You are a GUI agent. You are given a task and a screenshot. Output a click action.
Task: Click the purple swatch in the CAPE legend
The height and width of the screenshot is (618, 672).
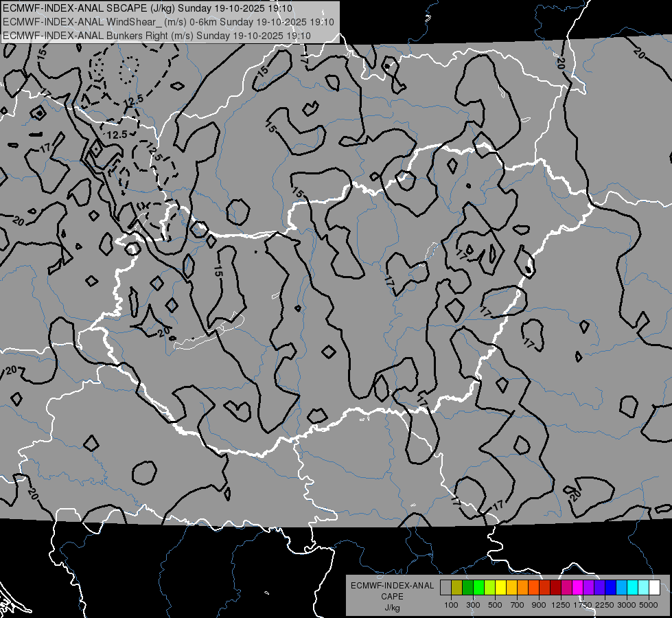click(589, 588)
